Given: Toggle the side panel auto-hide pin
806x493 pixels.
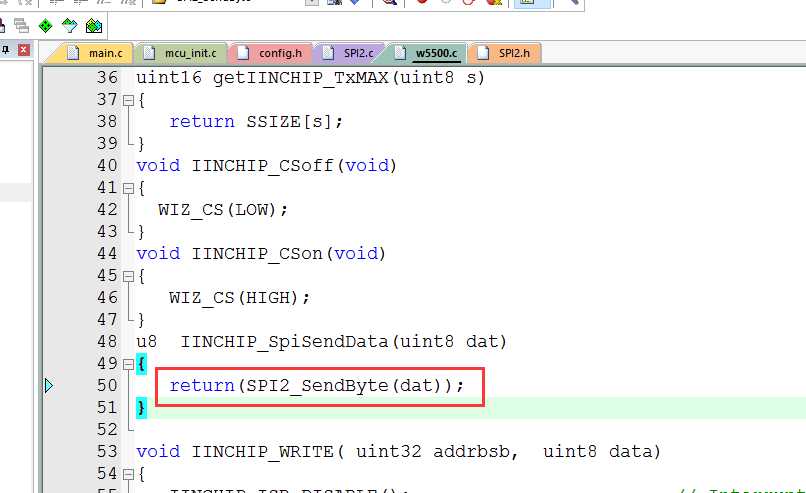Looking at the screenshot, I should tap(6, 50).
